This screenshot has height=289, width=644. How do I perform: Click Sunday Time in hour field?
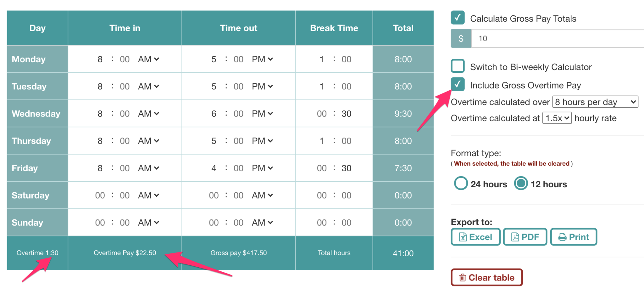100,223
